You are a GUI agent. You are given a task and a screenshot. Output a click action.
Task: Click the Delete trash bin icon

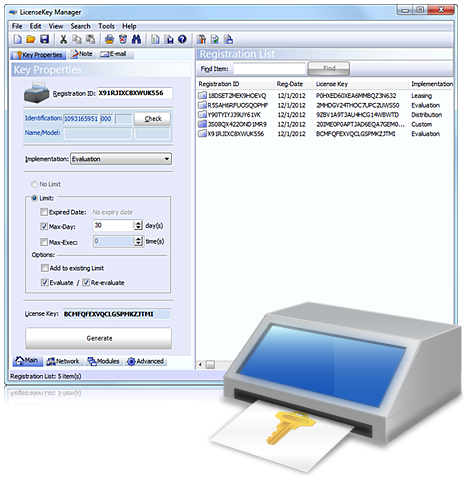[x=123, y=39]
